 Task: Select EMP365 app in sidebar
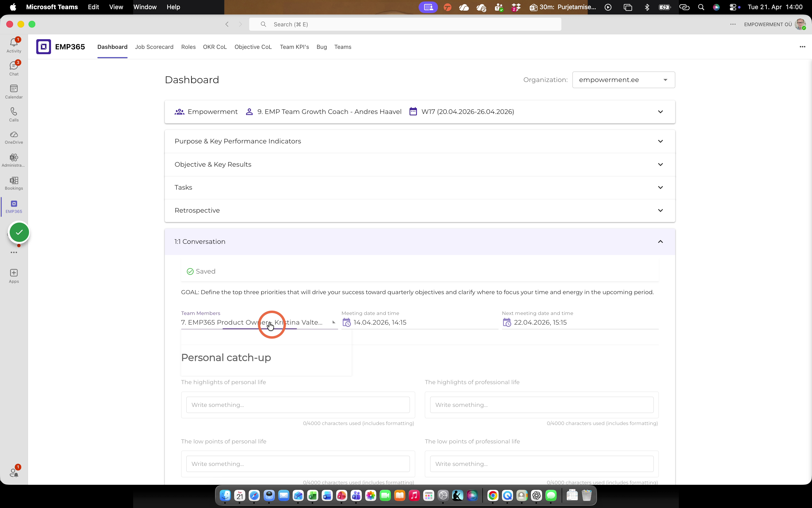[x=14, y=207]
